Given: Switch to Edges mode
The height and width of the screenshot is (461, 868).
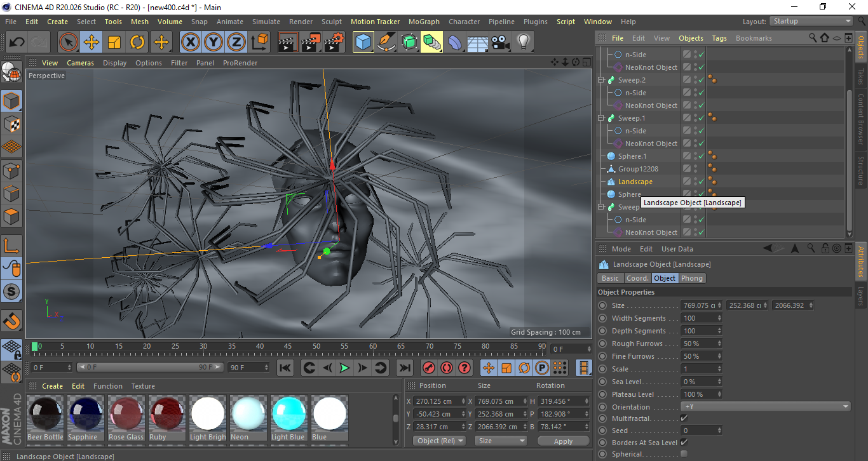Looking at the screenshot, I should tap(11, 194).
